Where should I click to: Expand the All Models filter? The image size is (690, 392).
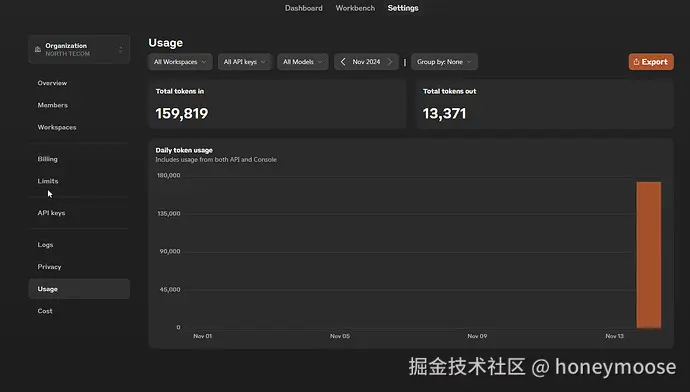tap(303, 62)
